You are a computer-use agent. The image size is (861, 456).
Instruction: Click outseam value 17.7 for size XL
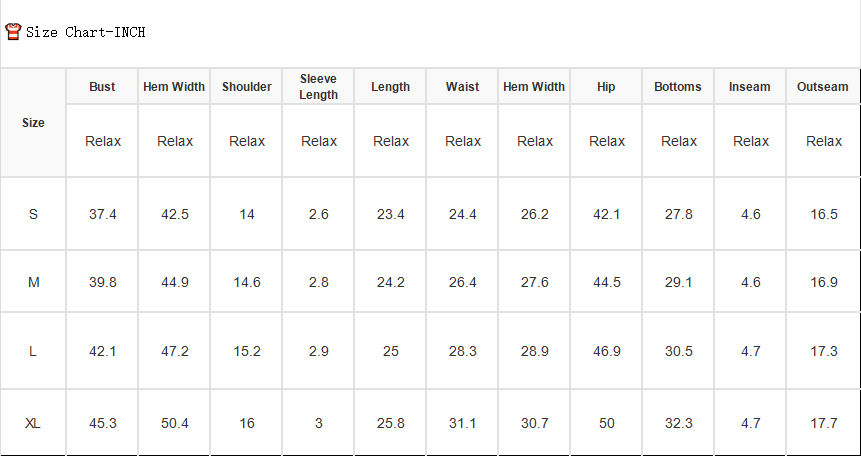click(x=824, y=424)
